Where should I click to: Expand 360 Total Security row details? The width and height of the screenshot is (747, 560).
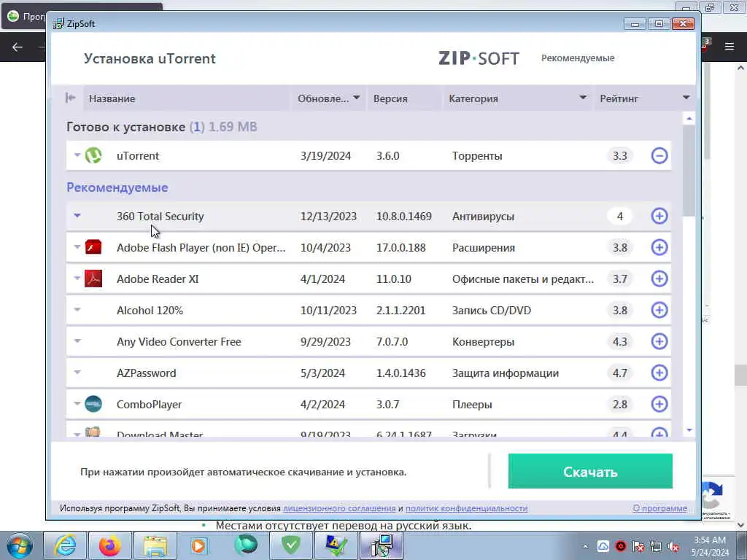coord(77,215)
